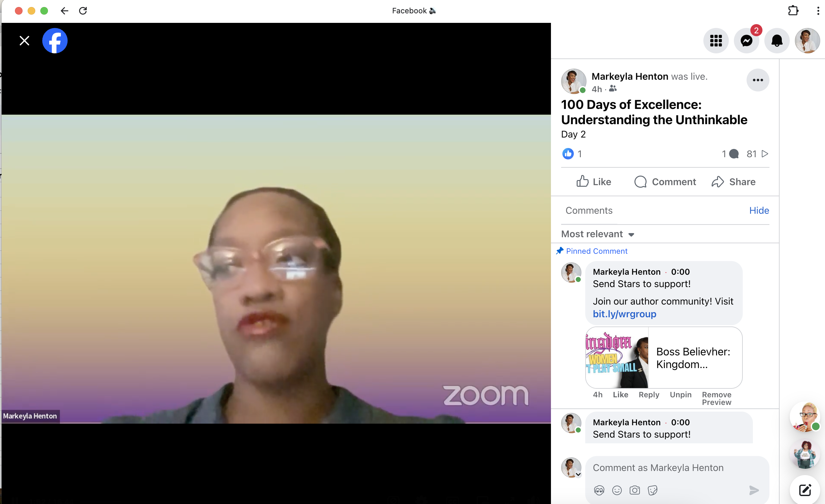
Task: Switch commenting identity via avatar chevron
Action: pyautogui.click(x=578, y=474)
